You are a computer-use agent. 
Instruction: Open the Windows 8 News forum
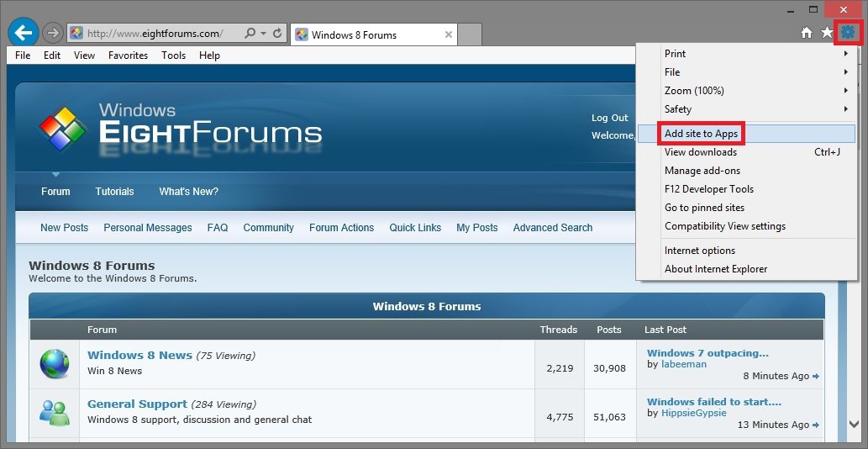pos(140,356)
